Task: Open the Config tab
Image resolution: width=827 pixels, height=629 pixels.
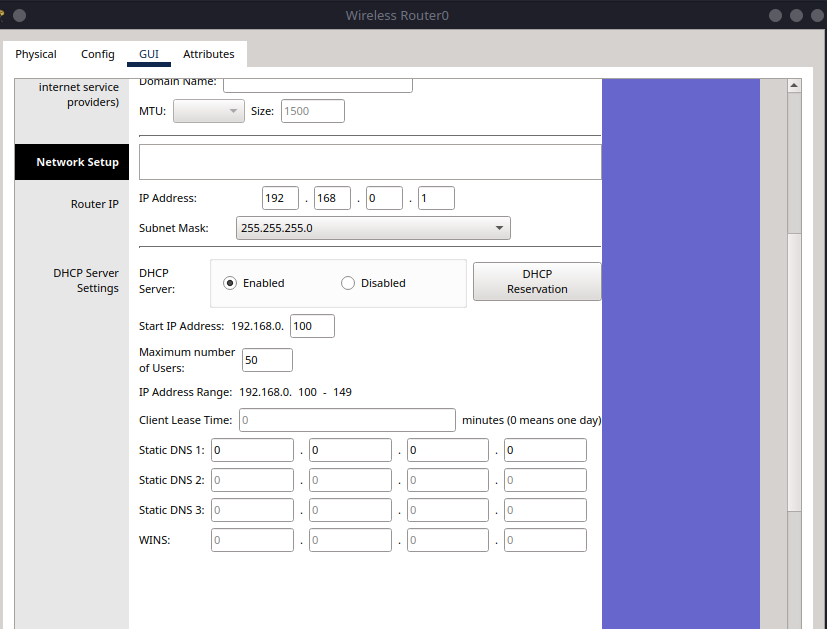Action: pos(98,54)
